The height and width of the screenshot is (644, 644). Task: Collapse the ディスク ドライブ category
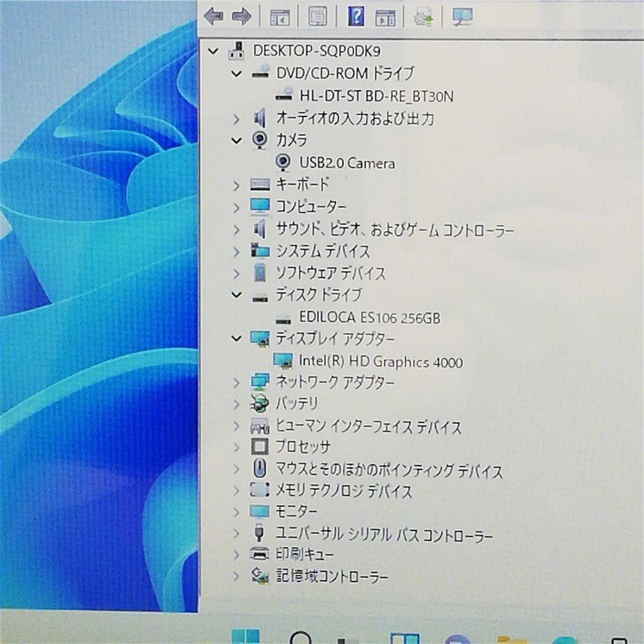(x=236, y=295)
